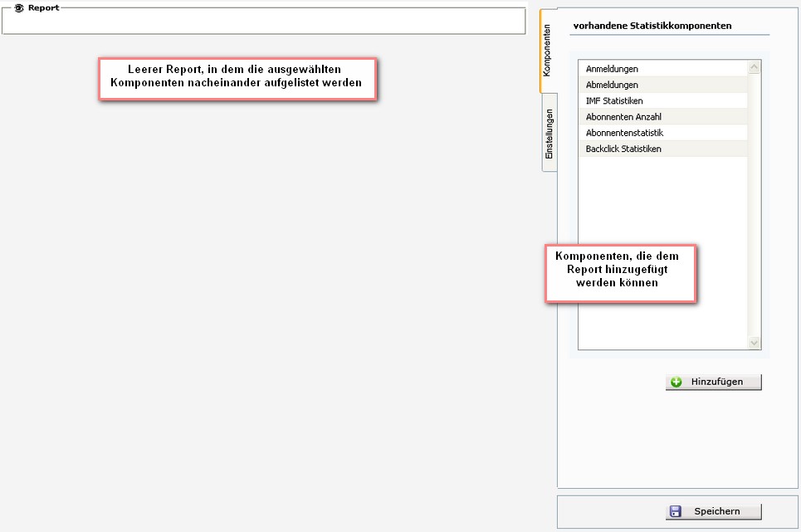The height and width of the screenshot is (532, 801).
Task: Select the Abonnentenstatistik entry
Action: (x=663, y=133)
